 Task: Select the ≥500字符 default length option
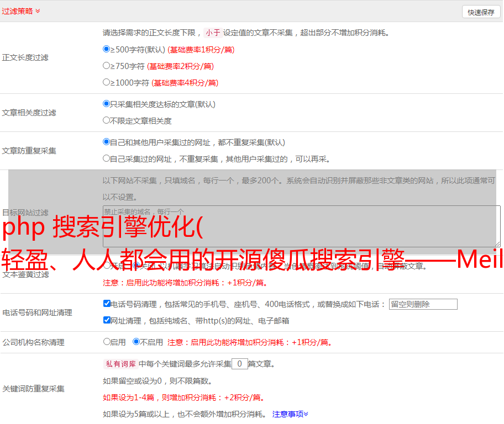click(x=107, y=49)
